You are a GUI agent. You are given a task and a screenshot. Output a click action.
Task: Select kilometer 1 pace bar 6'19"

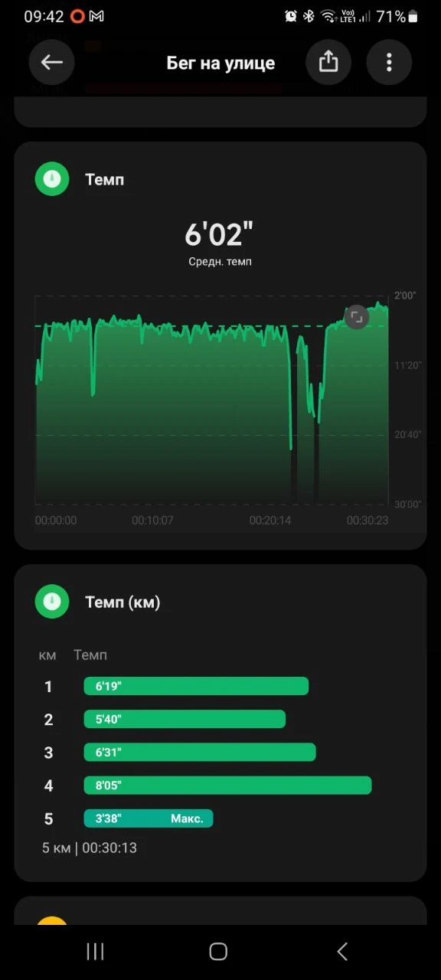pos(196,686)
